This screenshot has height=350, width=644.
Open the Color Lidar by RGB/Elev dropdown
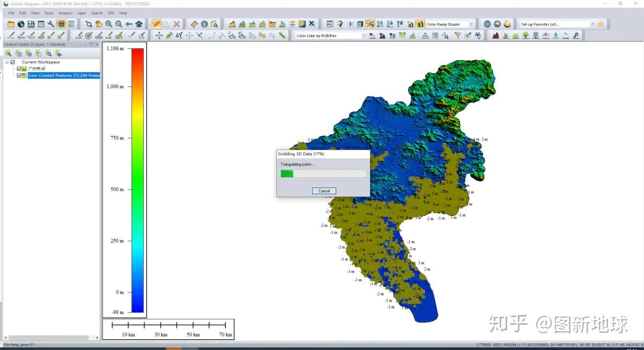[x=331, y=36]
